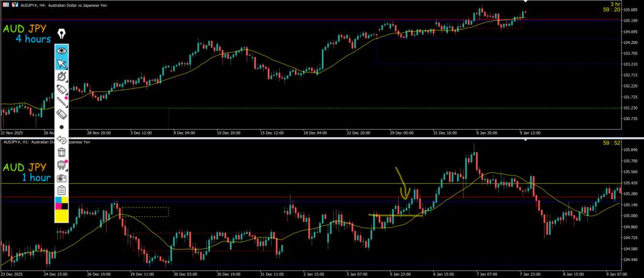Click the trash bin clear-all icon
The image size is (644, 278).
62,152
